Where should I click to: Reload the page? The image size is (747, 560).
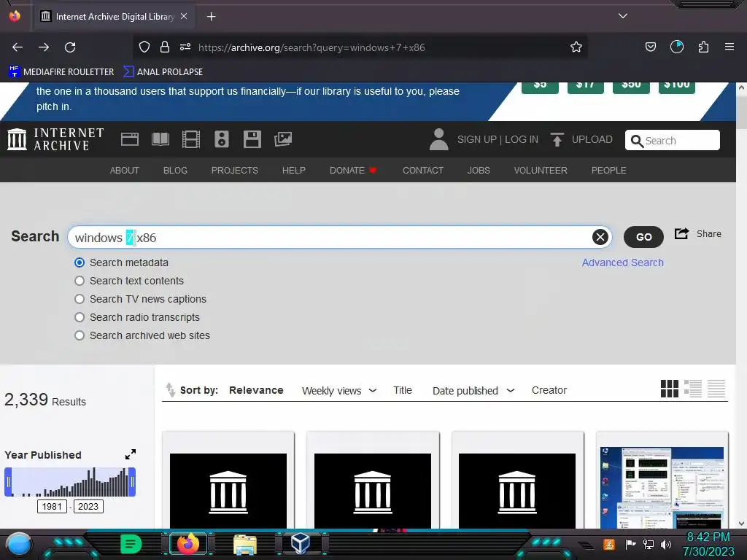click(70, 47)
